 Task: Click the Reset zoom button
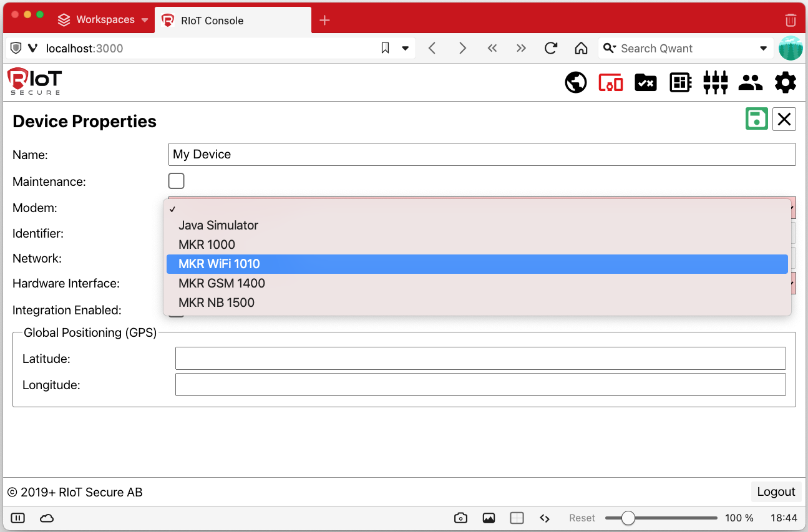582,518
